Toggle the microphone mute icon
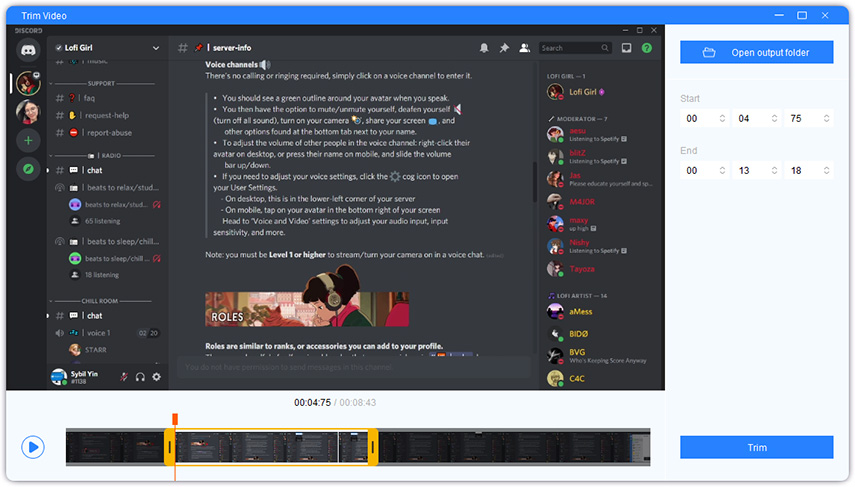Image resolution: width=855 pixels, height=487 pixels. click(x=124, y=377)
